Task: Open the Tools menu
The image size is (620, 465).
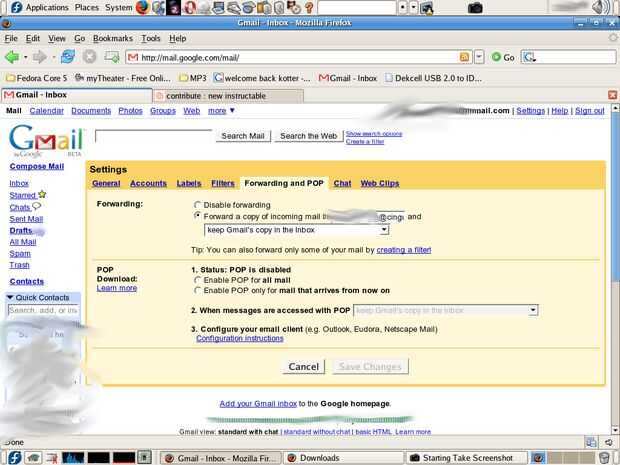Action: click(x=151, y=38)
